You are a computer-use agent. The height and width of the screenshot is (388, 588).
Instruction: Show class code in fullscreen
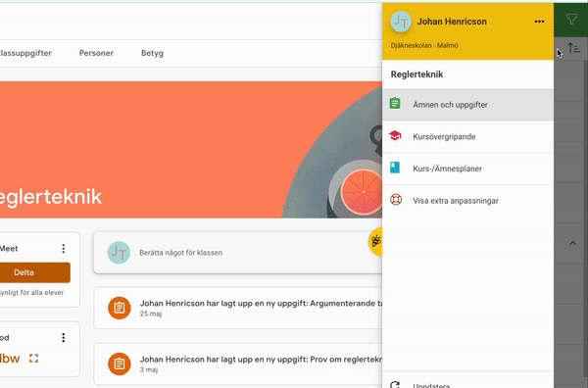click(33, 359)
